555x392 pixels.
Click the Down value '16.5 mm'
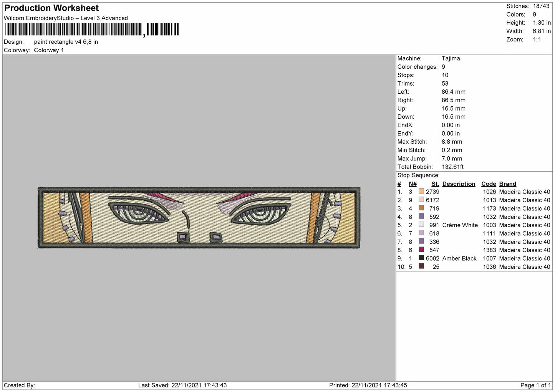click(454, 117)
